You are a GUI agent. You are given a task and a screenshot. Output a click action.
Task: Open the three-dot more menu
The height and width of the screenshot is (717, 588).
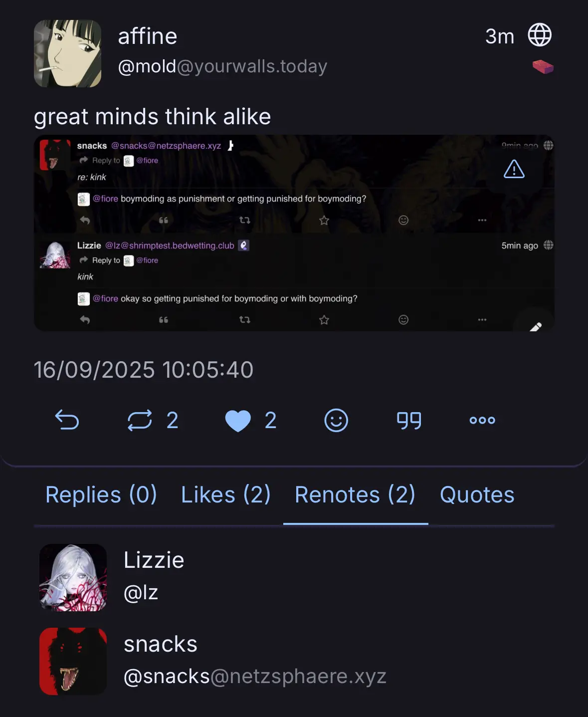tap(482, 420)
